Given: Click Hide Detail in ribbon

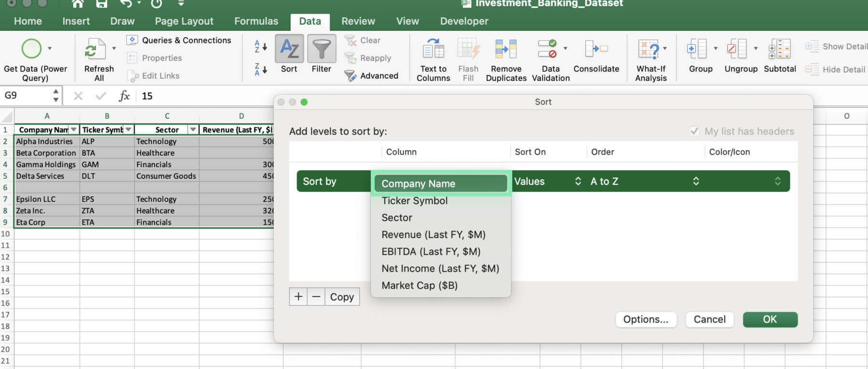Looking at the screenshot, I should (x=837, y=69).
